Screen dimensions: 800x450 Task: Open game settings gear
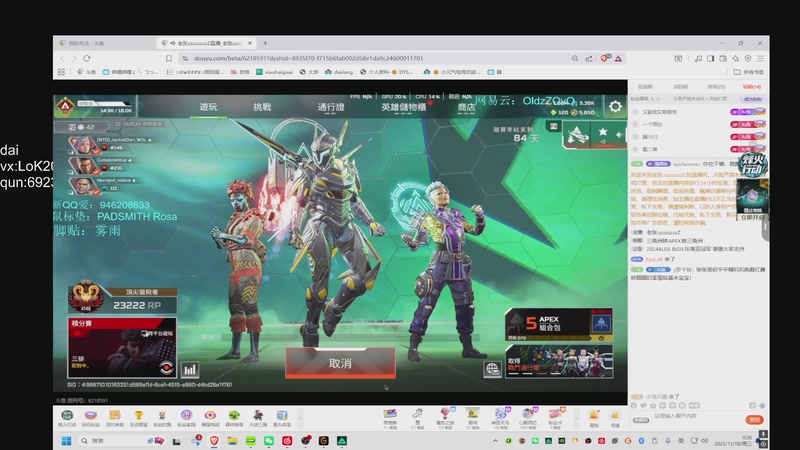pos(615,106)
